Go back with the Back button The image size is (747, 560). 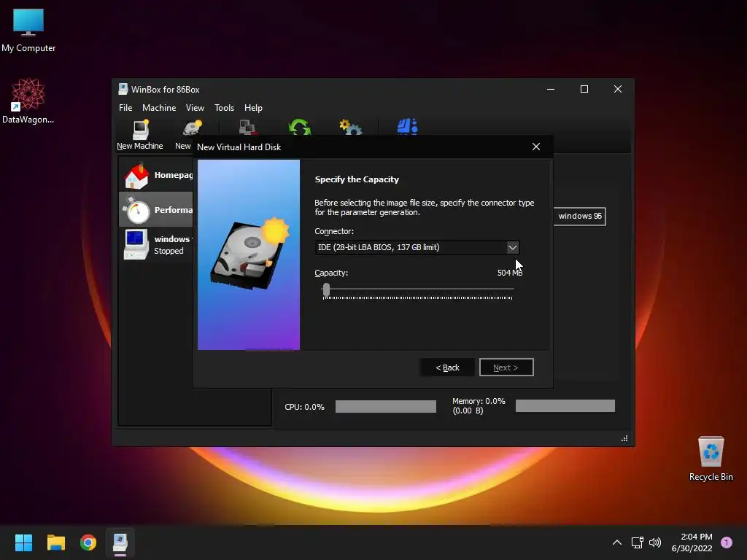point(447,367)
